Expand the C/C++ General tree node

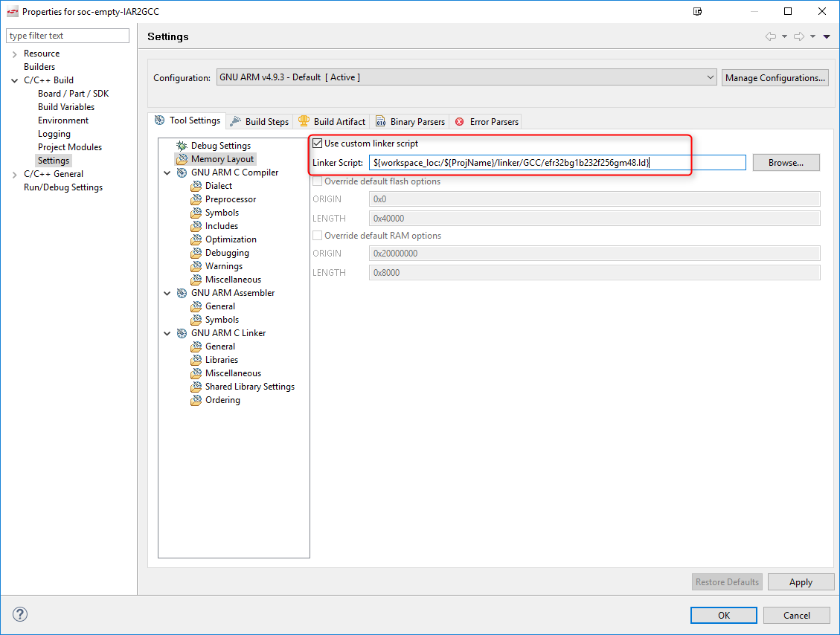15,174
